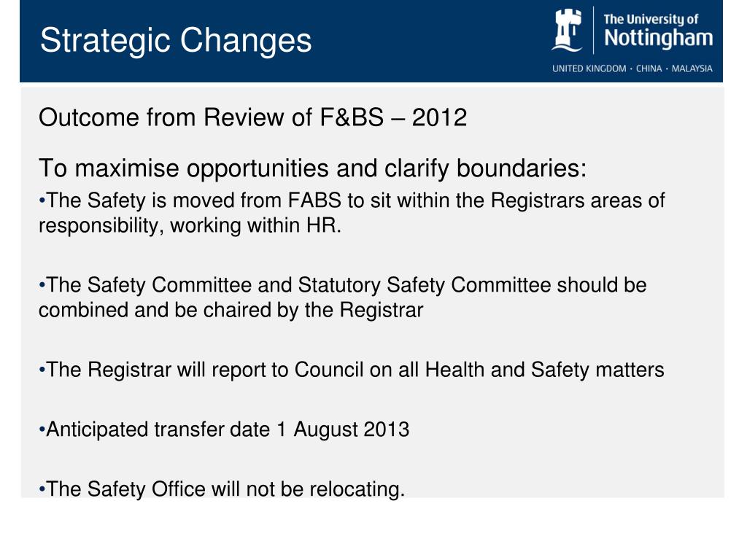
Task: Click 'Health and Safety matters' text
Action: [544, 370]
